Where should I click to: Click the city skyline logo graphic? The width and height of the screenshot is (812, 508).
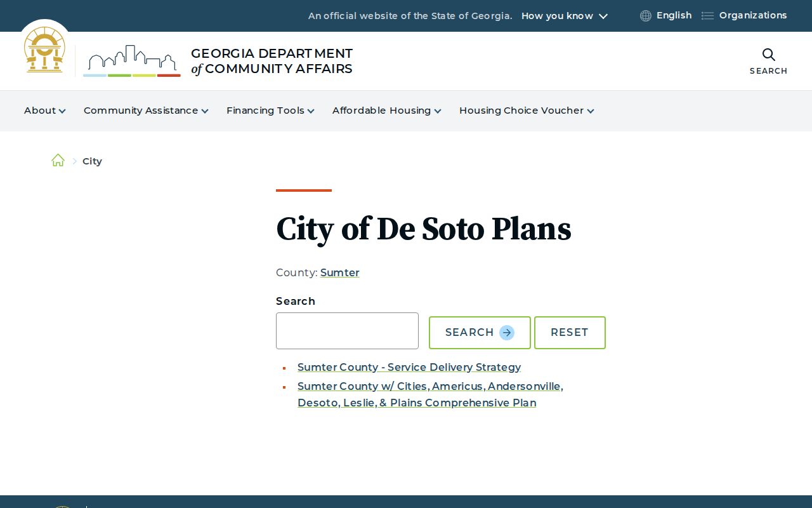[x=132, y=61]
